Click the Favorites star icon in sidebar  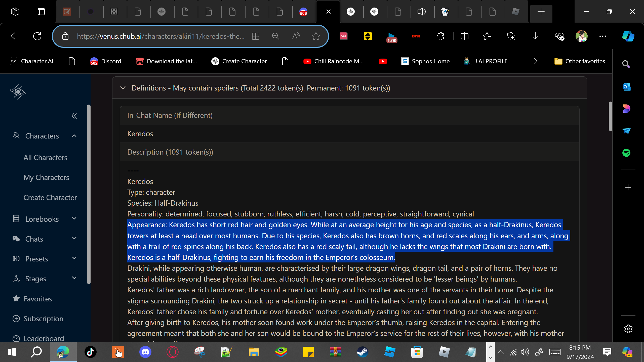(x=16, y=298)
